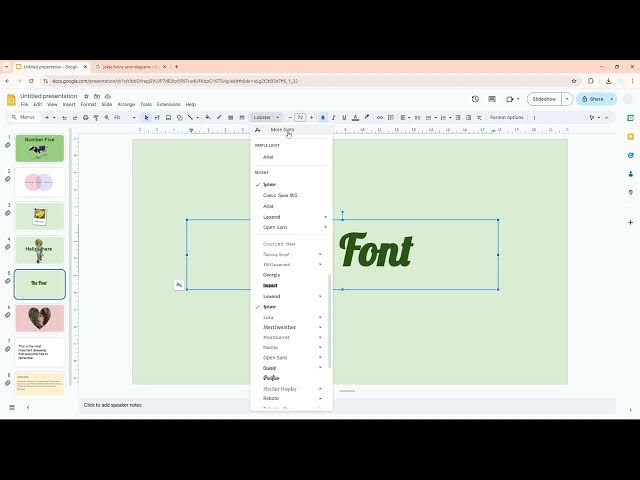640x480 pixels.
Task: Expand Montserrat font weight submenu
Action: (320, 338)
